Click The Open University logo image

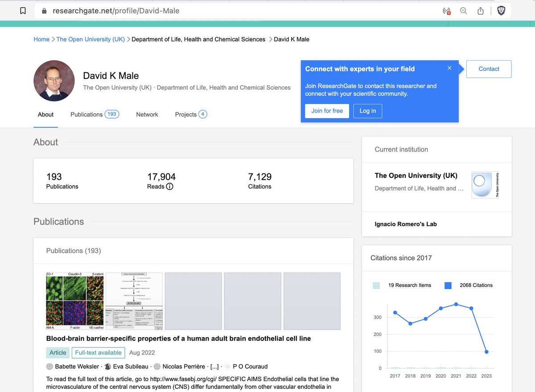click(485, 184)
